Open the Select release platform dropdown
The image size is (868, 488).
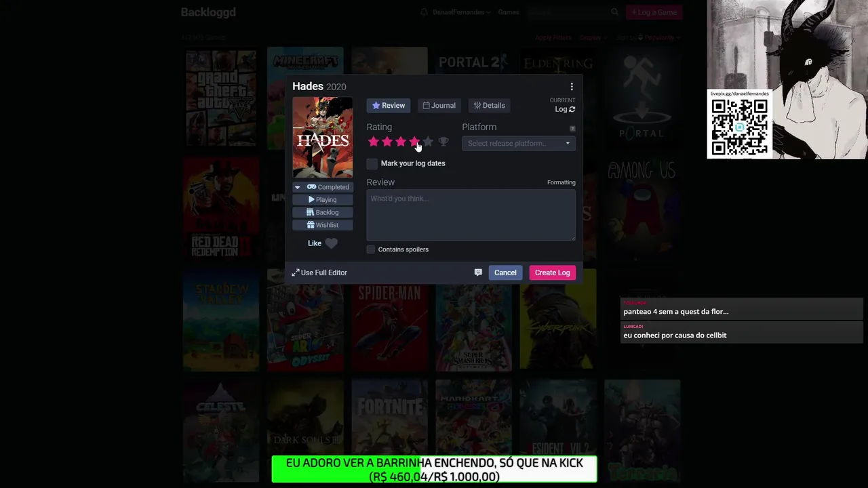519,143
